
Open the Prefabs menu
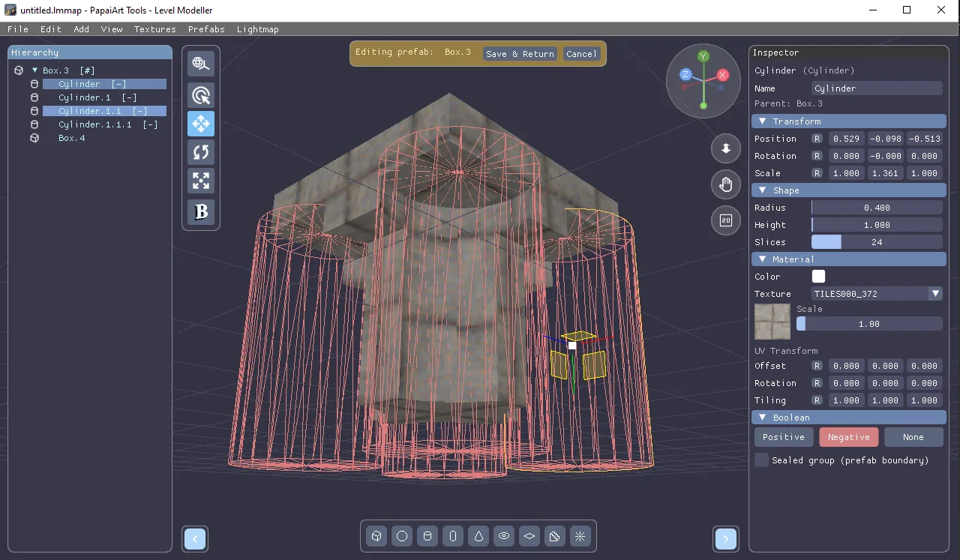[x=206, y=29]
